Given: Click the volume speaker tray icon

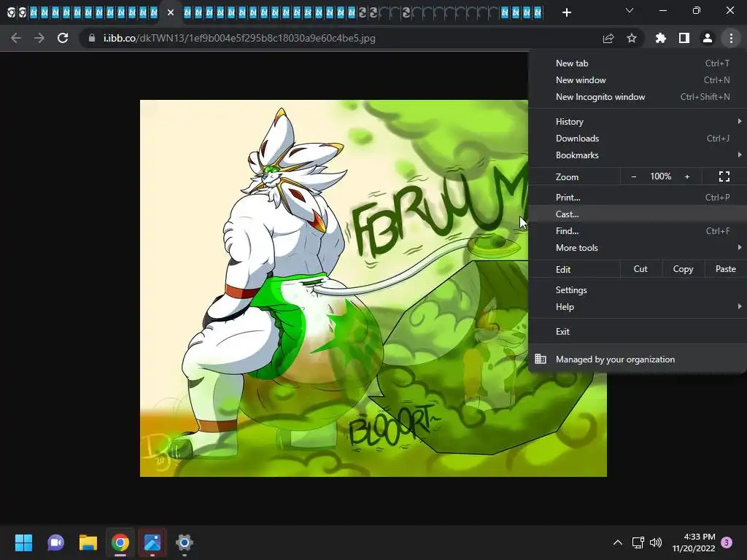Looking at the screenshot, I should pyautogui.click(x=656, y=542).
